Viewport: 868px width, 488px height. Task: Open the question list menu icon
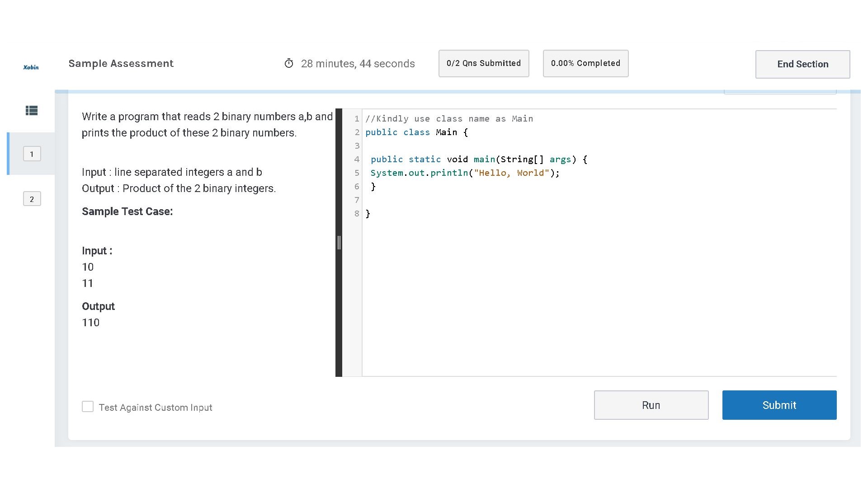click(32, 111)
